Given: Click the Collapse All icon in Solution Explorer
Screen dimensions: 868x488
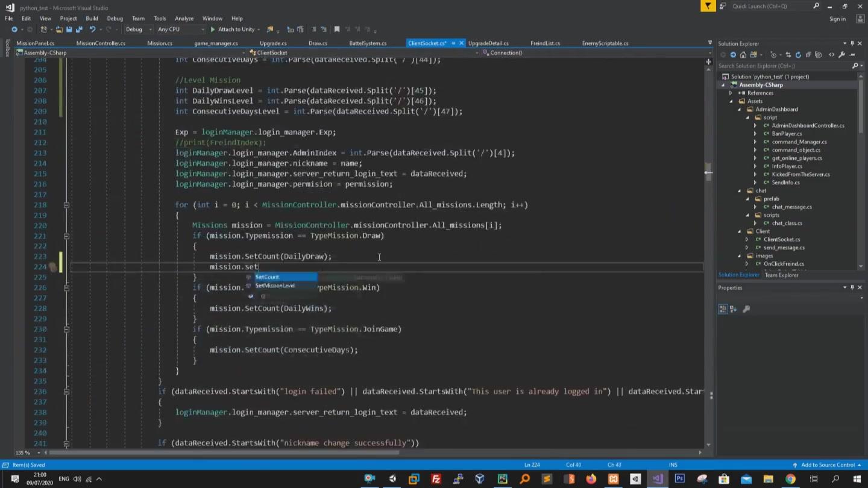Looking at the screenshot, I should (x=808, y=55).
